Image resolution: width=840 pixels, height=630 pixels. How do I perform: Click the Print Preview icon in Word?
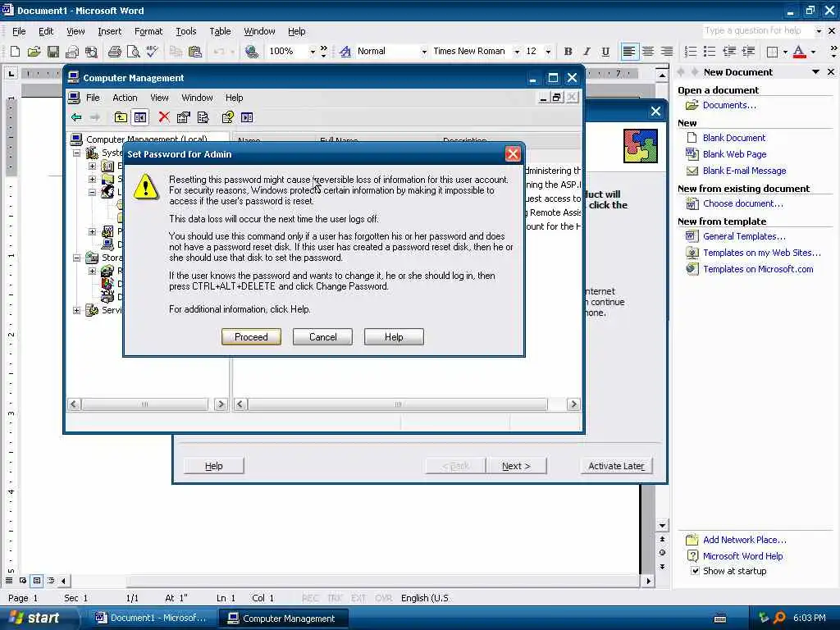[133, 52]
